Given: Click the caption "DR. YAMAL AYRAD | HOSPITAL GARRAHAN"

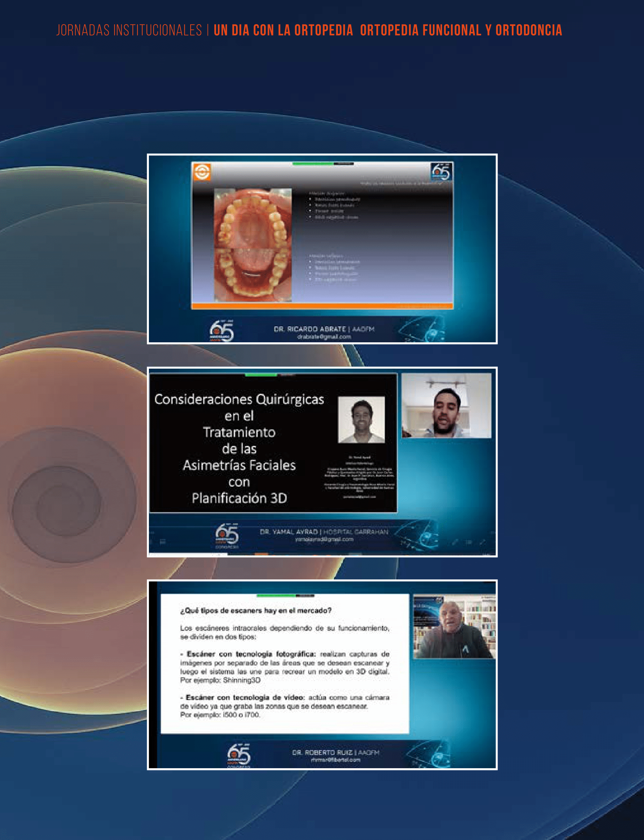Looking at the screenshot, I should [x=324, y=532].
